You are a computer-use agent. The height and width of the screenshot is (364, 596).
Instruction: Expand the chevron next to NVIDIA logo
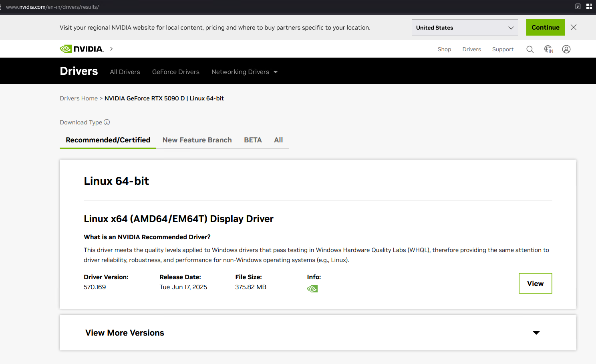(111, 49)
